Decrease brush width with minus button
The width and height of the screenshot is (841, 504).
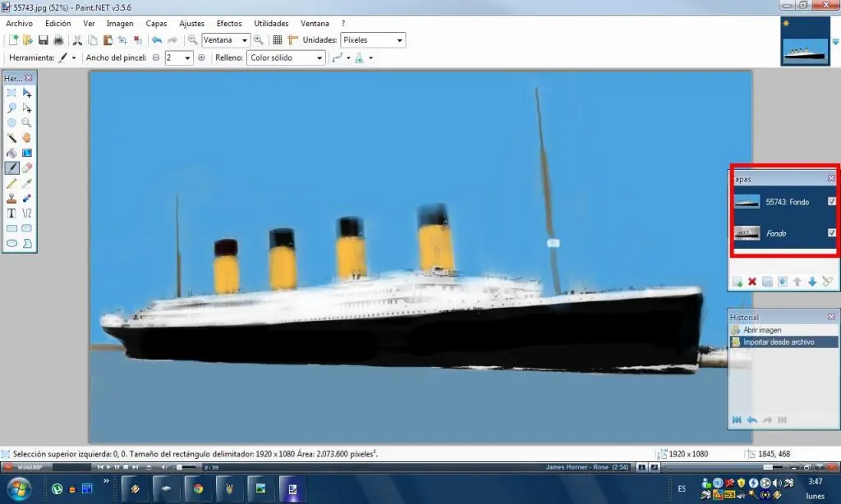coord(156,58)
